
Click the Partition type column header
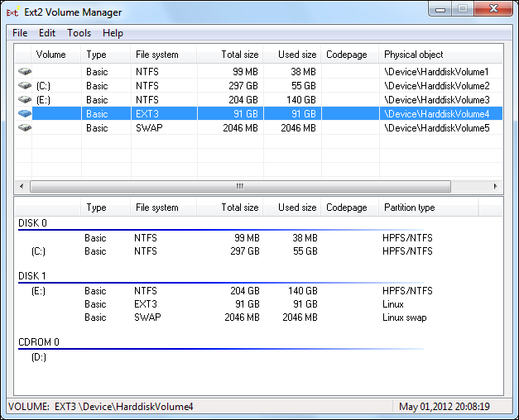click(x=428, y=208)
